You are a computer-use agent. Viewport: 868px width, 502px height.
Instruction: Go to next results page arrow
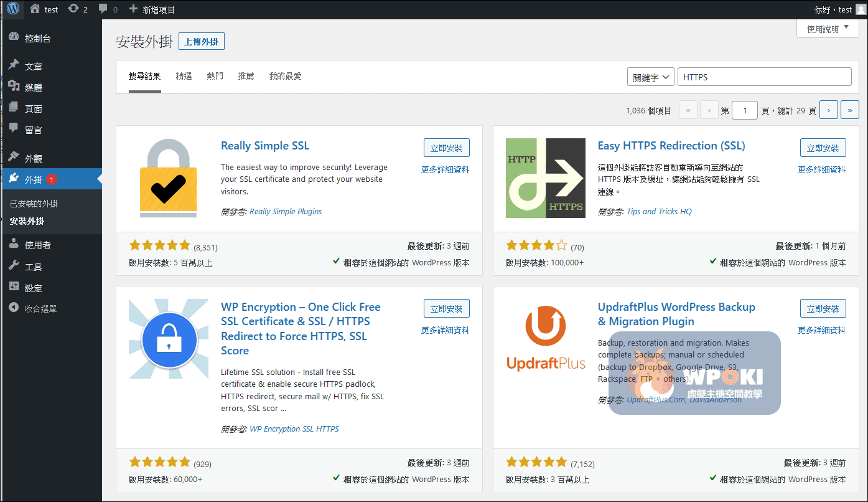click(x=828, y=110)
